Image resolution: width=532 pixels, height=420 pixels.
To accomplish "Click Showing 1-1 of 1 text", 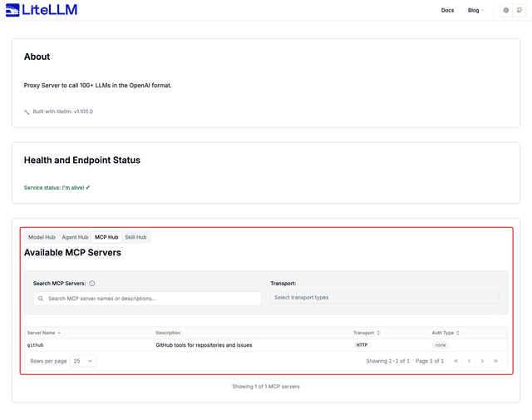I will [387, 361].
